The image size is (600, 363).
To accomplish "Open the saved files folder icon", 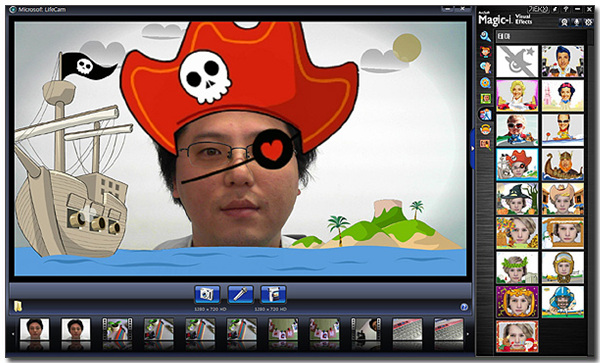I will 18,306.
